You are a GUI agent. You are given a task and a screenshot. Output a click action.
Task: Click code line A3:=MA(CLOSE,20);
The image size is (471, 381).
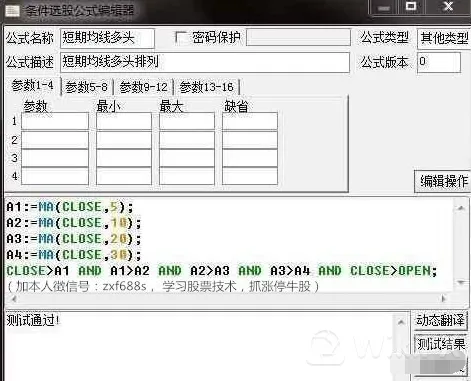tap(74, 239)
